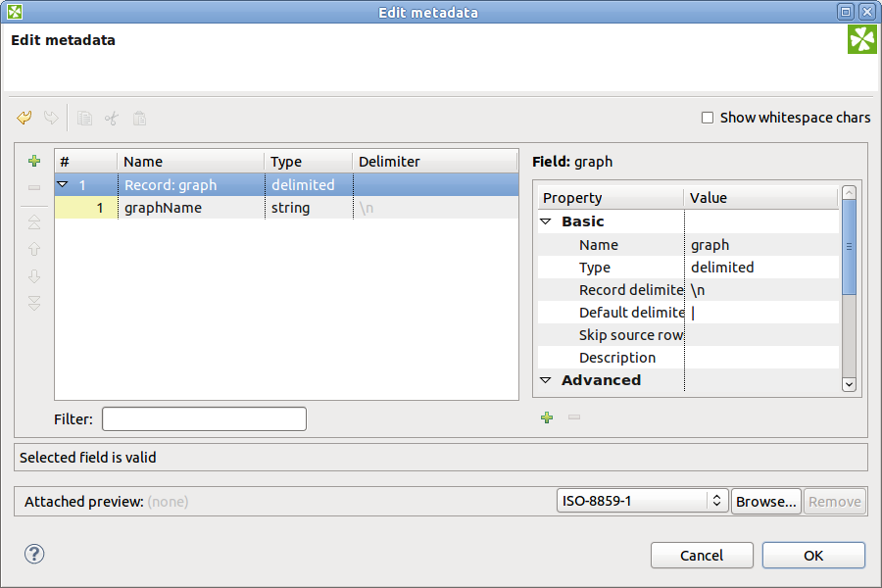
Task: Confirm with the OK button
Action: click(x=813, y=556)
